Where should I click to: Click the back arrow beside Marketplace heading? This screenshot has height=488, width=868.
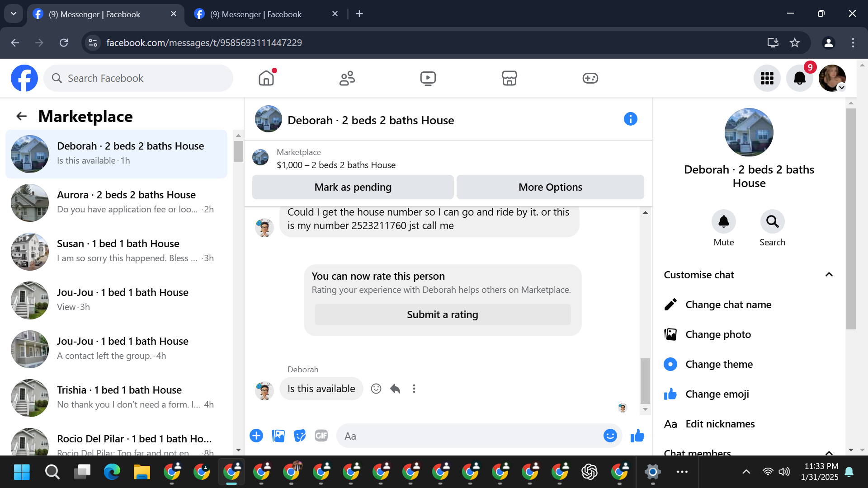point(22,116)
